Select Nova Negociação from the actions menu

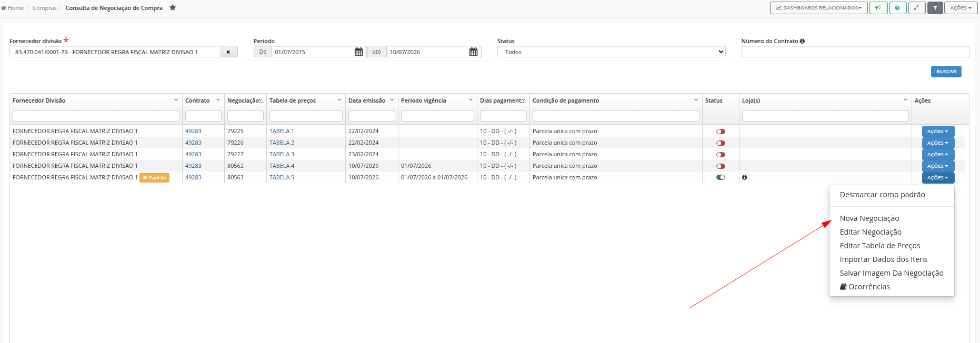(x=869, y=218)
